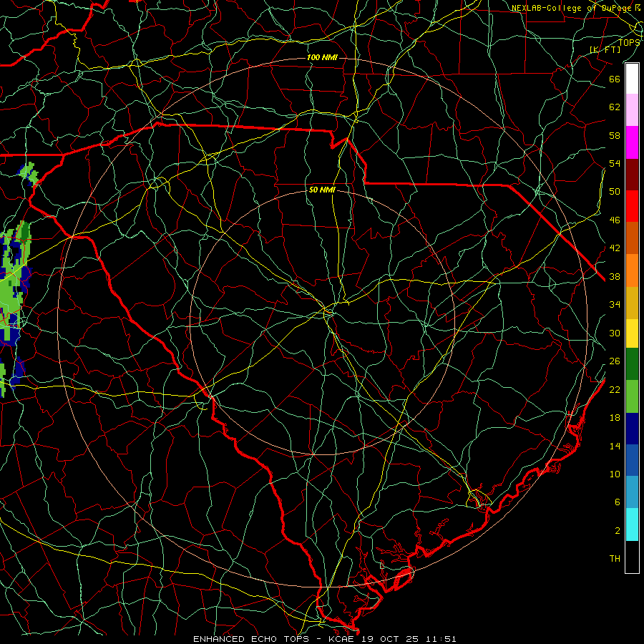Pick the cyan legend color band
This screenshot has height=644, width=644.
click(632, 525)
